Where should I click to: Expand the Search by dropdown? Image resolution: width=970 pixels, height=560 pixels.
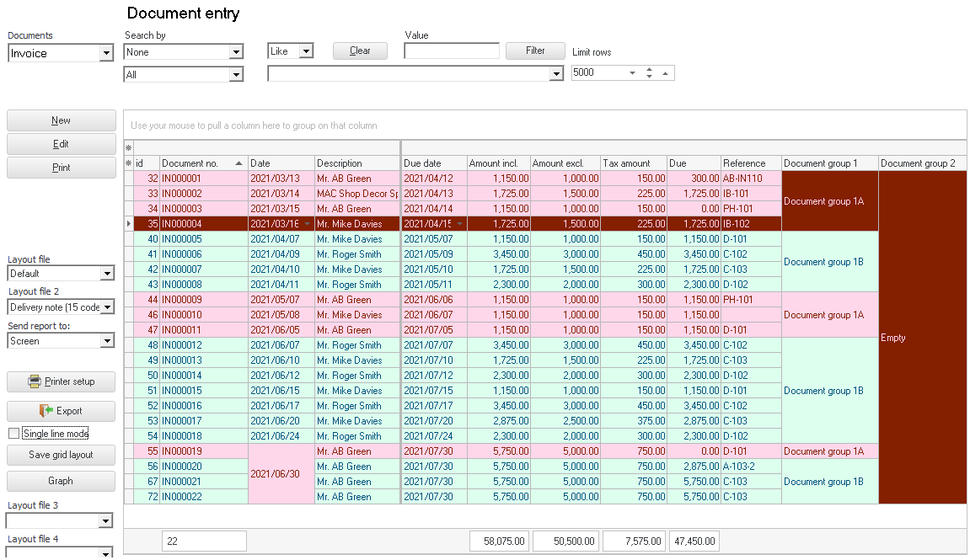point(236,52)
